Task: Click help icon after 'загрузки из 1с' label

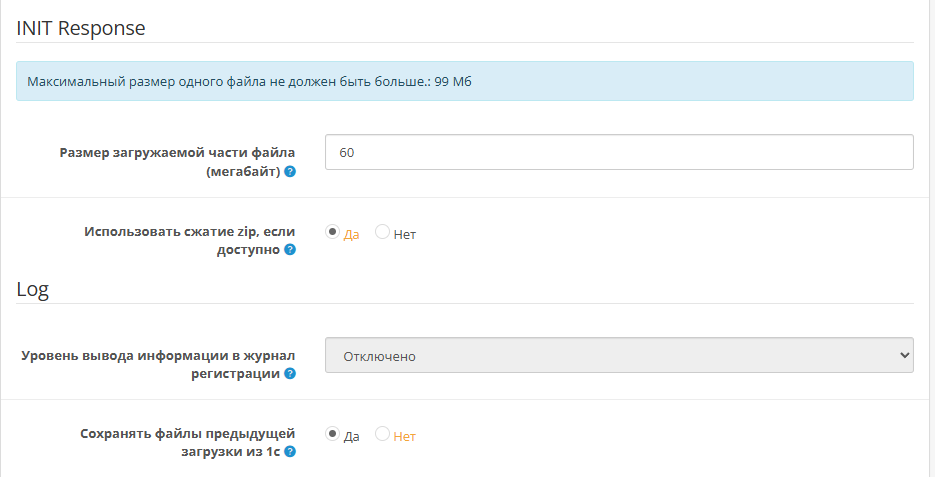Action: (x=290, y=452)
